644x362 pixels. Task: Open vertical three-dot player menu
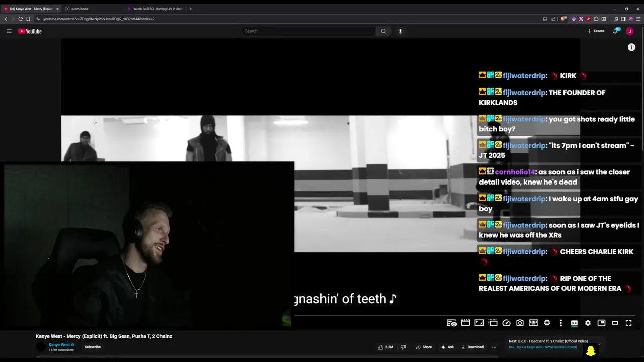pos(561,323)
